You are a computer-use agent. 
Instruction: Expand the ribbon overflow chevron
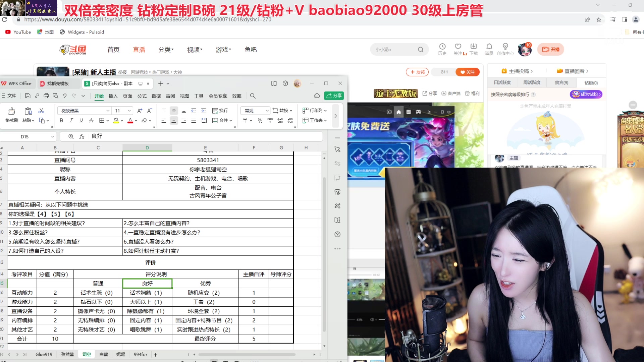click(336, 116)
